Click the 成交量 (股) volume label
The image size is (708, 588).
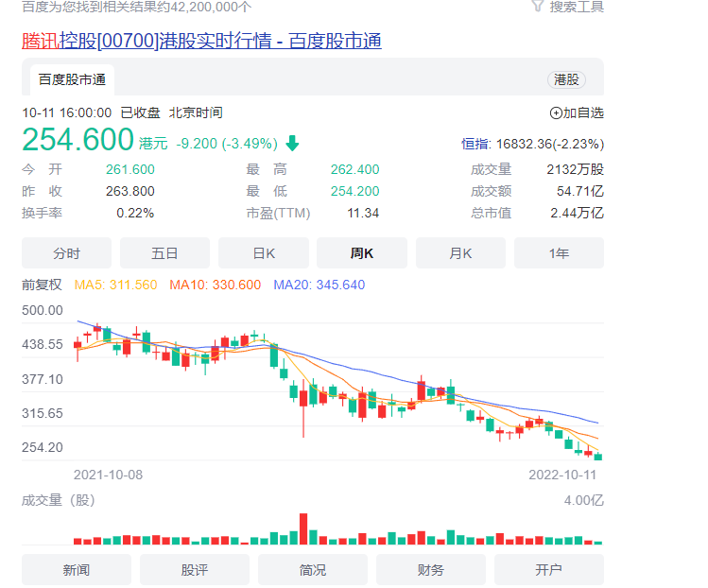[59, 500]
